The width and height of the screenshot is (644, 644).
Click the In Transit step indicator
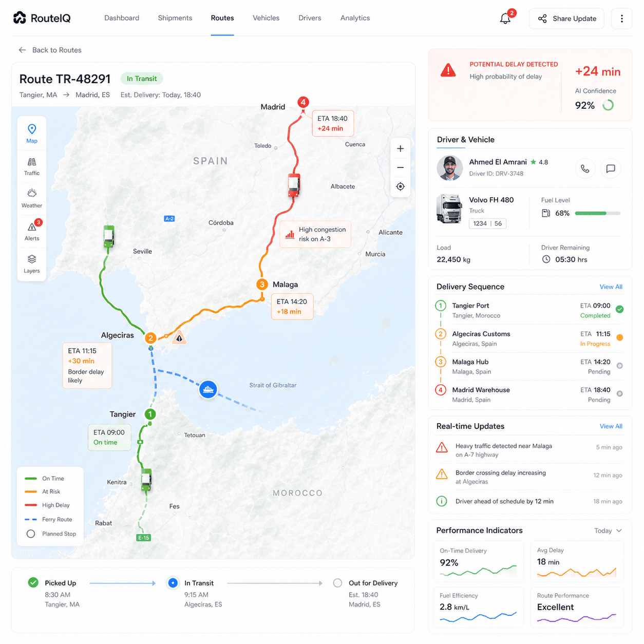point(173,583)
